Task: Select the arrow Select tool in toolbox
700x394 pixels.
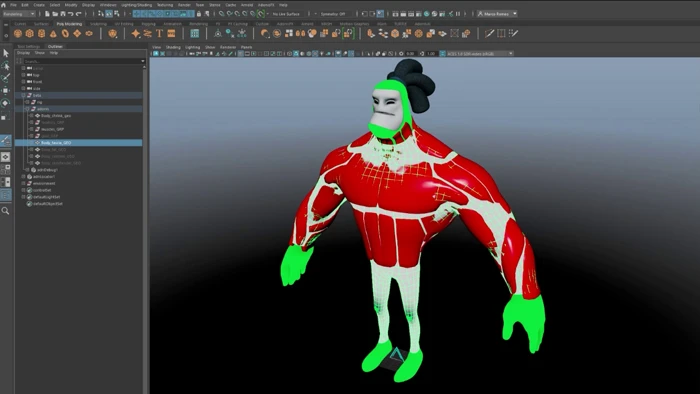Action: (x=6, y=53)
